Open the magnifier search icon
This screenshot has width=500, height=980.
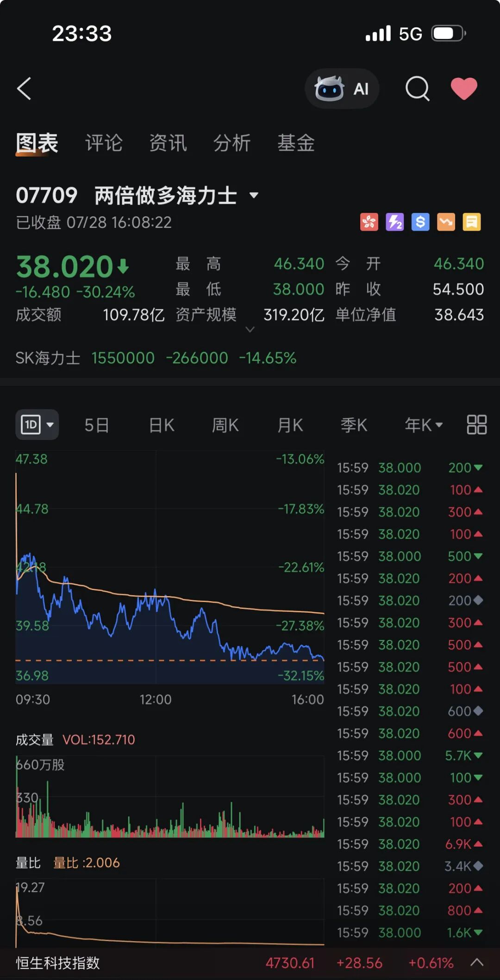[418, 88]
